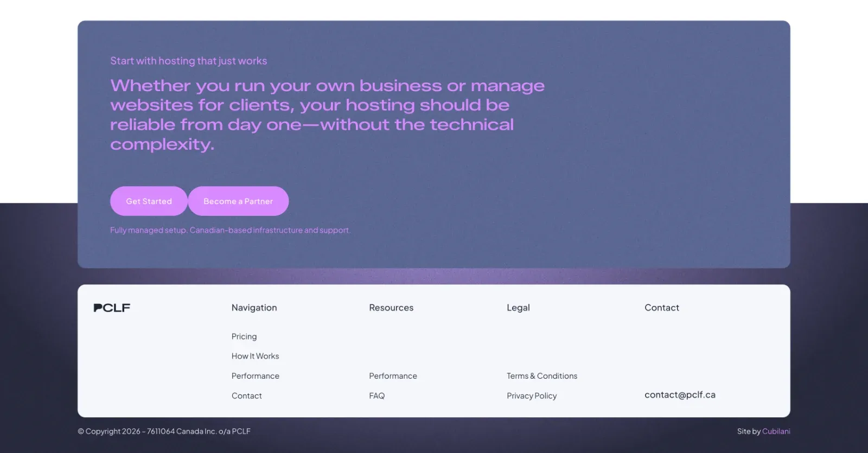The height and width of the screenshot is (453, 868).
Task: Open the How It Works footer link
Action: (x=255, y=356)
